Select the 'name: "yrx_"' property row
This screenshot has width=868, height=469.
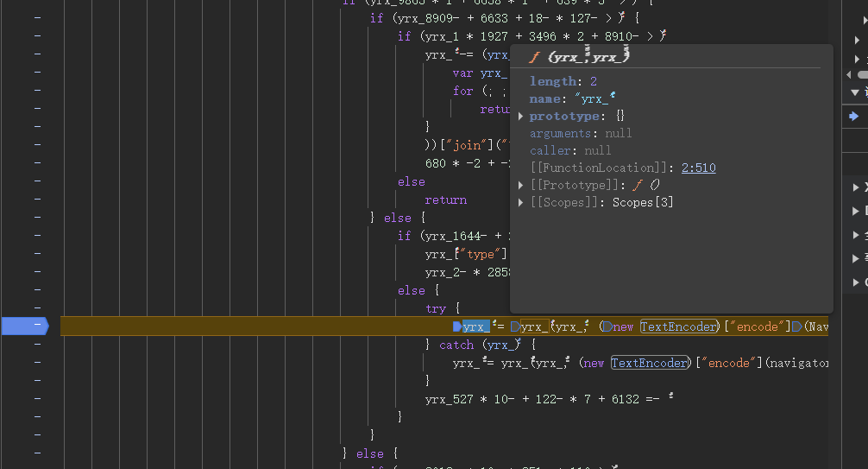572,98
